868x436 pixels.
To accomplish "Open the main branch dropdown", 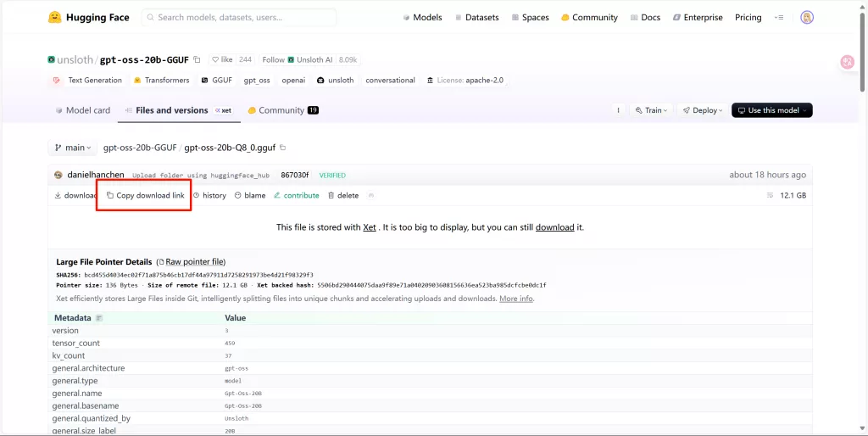I will (73, 148).
